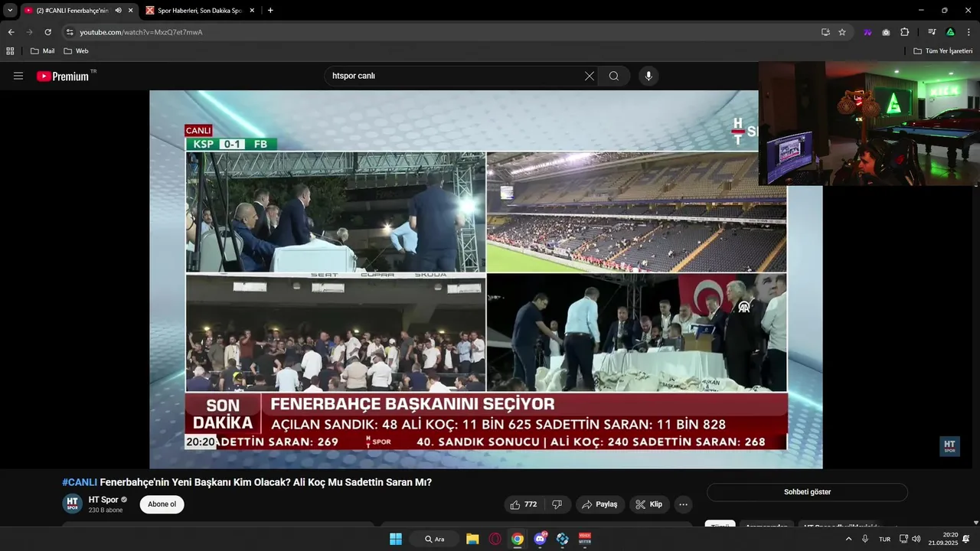The width and height of the screenshot is (980, 551).
Task: Click the Abone ol subscribe button
Action: 162,504
